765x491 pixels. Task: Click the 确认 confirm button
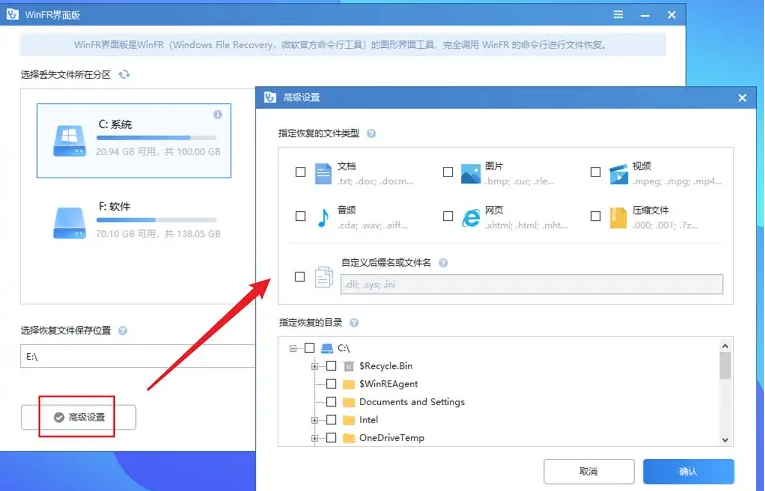click(x=688, y=471)
